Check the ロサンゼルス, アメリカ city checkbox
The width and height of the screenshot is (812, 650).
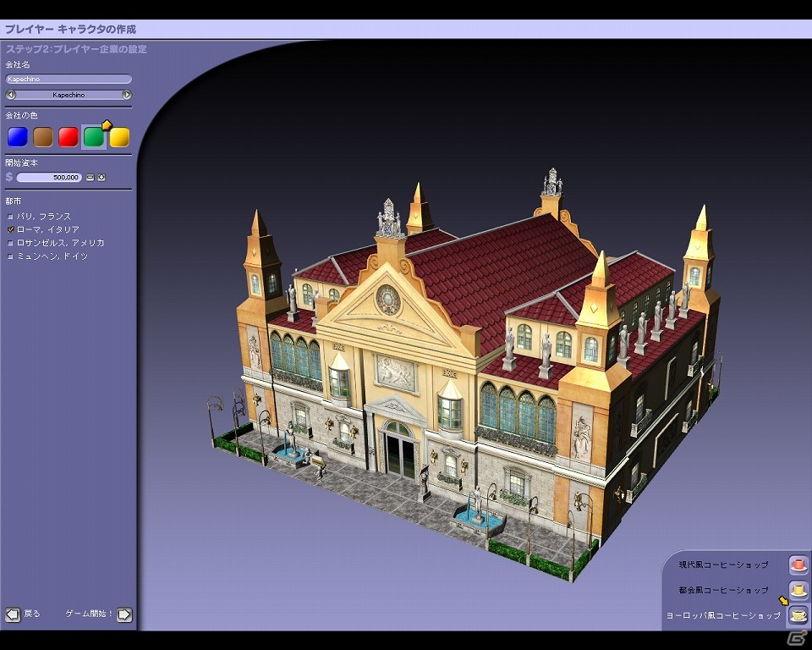(10, 243)
